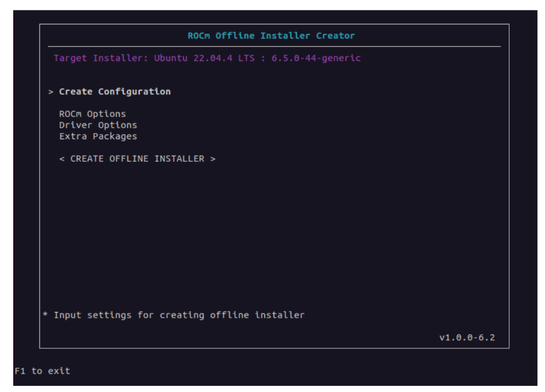Open Driver Options
Viewport: 545px width, 392px height.
point(98,125)
